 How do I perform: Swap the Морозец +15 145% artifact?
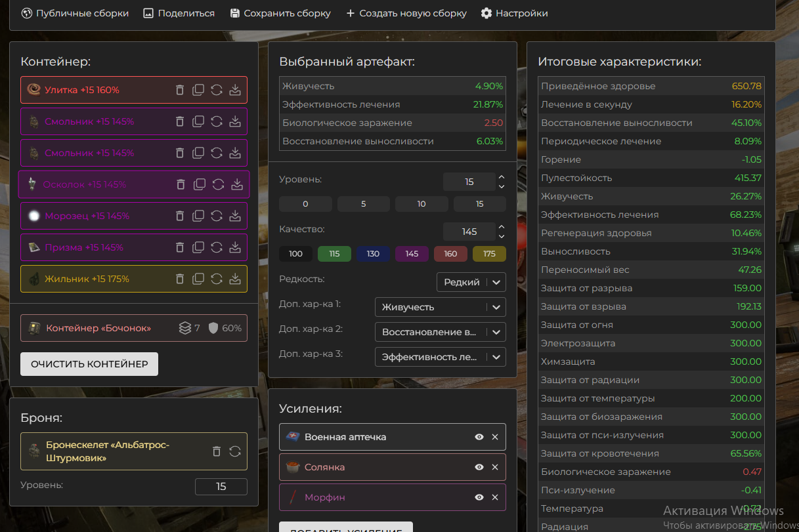(x=217, y=216)
